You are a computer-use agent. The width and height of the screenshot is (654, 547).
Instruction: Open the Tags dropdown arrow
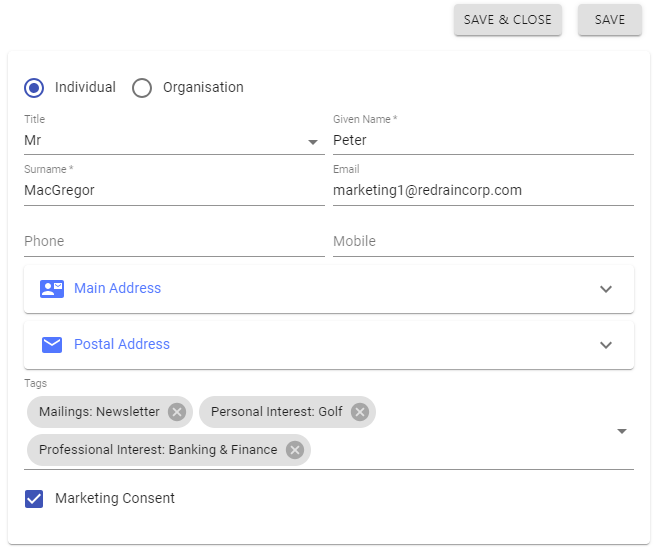point(622,431)
